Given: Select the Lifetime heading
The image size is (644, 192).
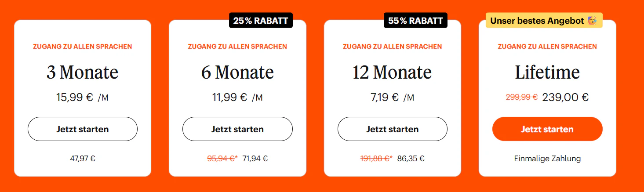Looking at the screenshot, I should [x=547, y=72].
